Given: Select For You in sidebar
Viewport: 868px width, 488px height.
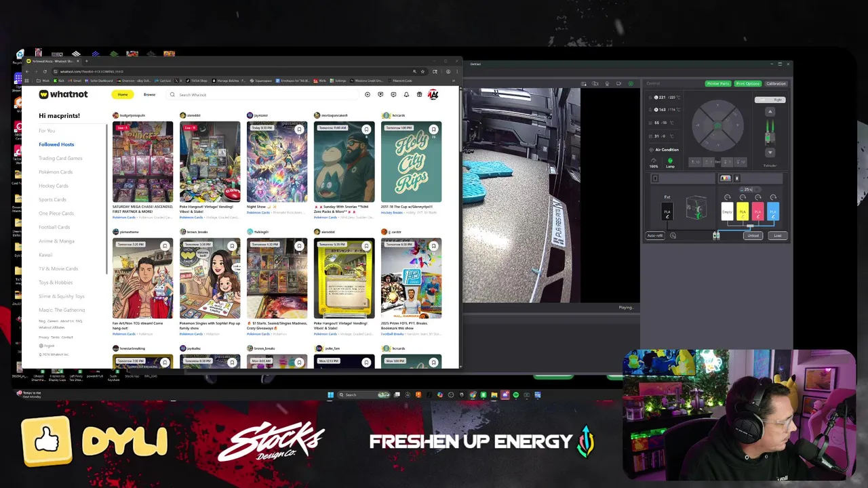Looking at the screenshot, I should (x=47, y=131).
